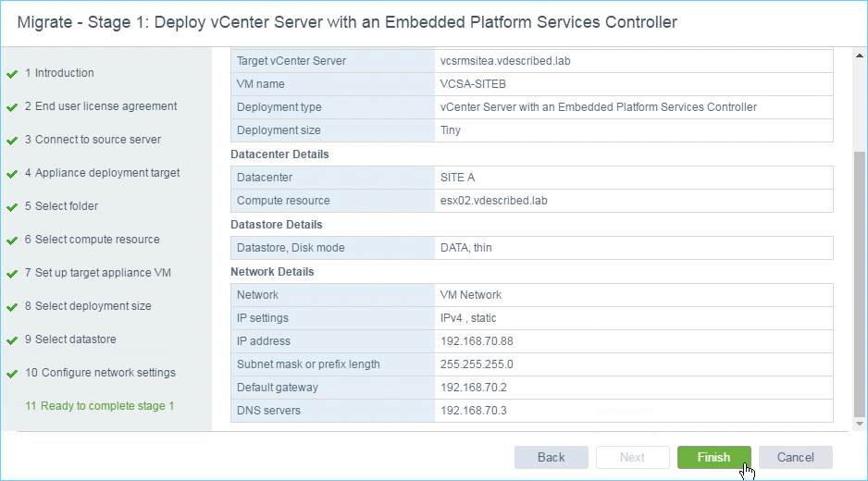The image size is (868, 481).
Task: Click the VM name label
Action: coord(261,84)
